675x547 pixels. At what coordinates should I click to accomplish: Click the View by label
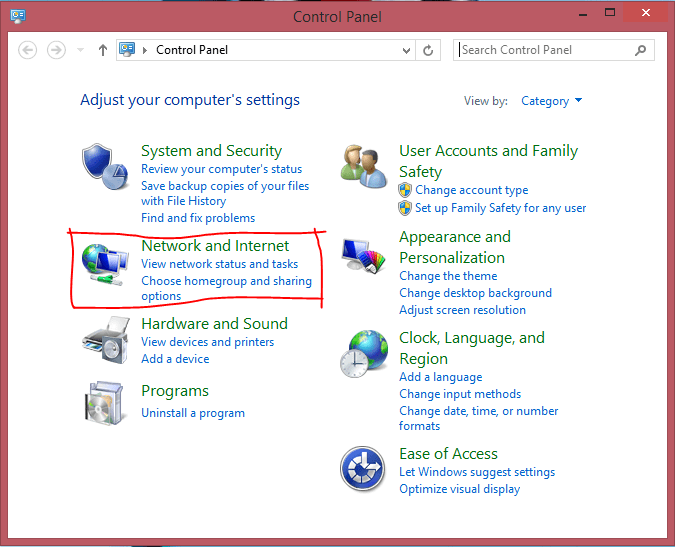click(486, 101)
